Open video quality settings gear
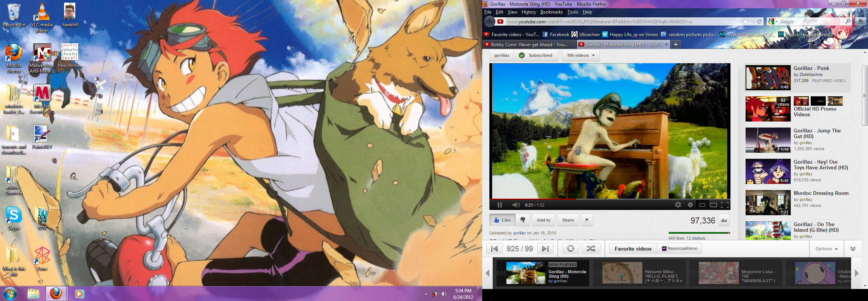 coord(678,205)
